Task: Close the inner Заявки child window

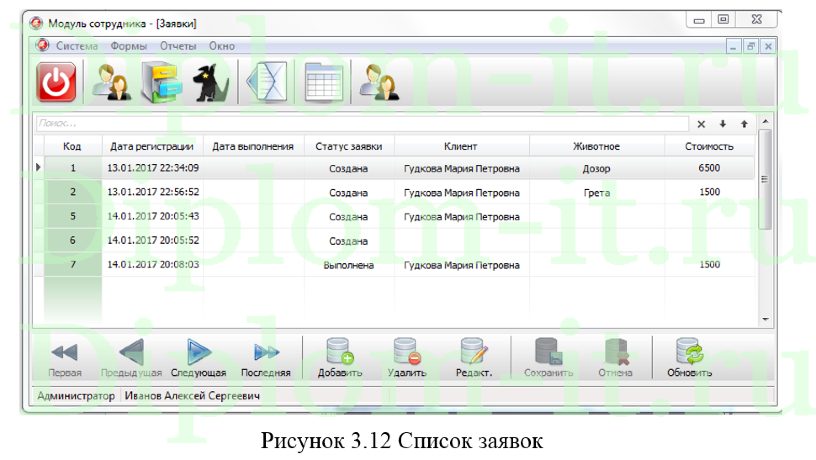Action: [x=768, y=46]
